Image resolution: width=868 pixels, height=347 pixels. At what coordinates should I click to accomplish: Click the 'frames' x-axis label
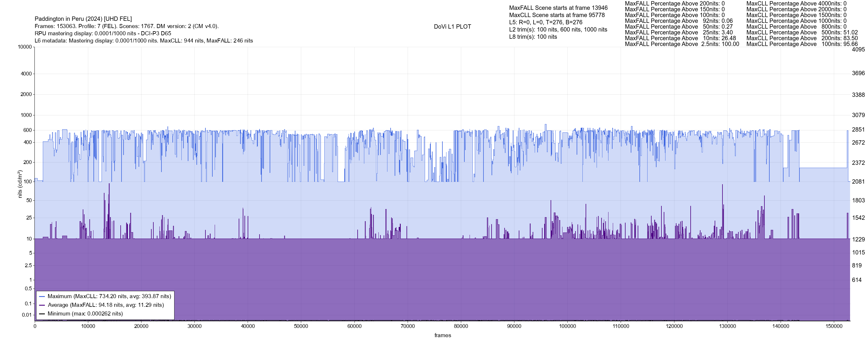442,335
